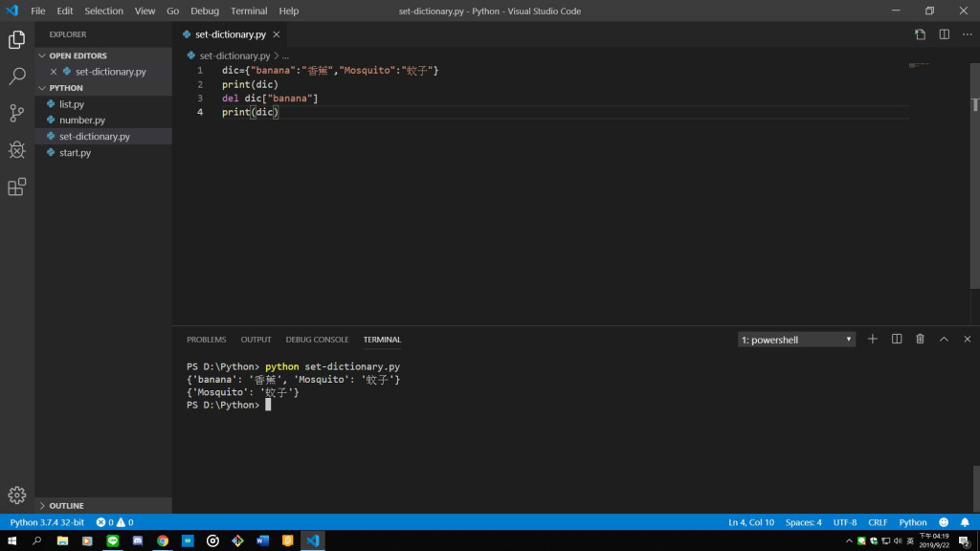
Task: Expand the Outline section
Action: pyautogui.click(x=103, y=505)
